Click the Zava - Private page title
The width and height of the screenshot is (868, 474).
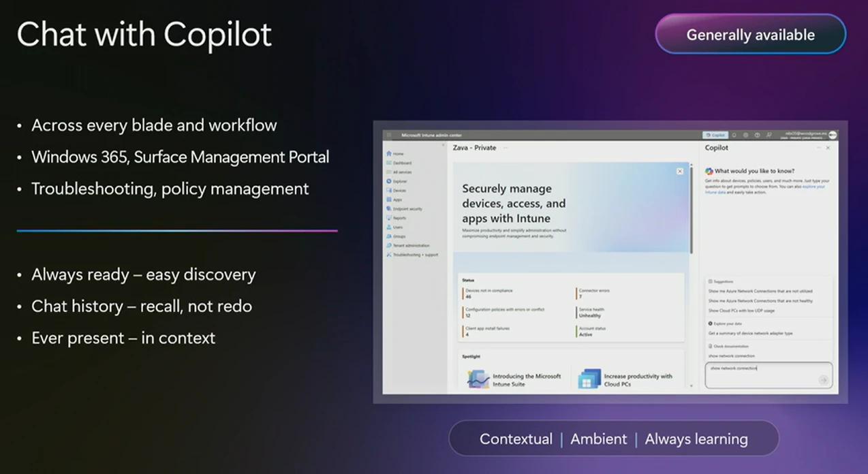tap(475, 148)
